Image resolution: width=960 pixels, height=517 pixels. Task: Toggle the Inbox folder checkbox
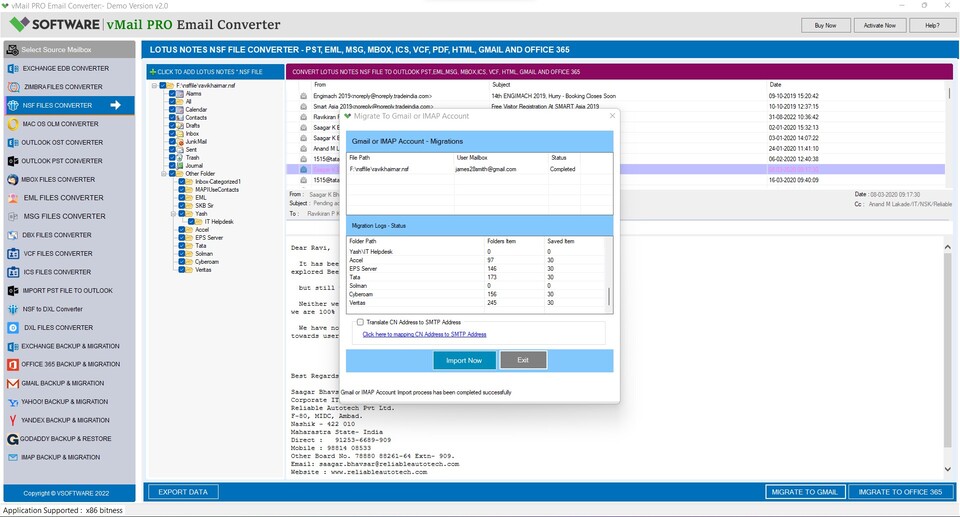(x=172, y=134)
